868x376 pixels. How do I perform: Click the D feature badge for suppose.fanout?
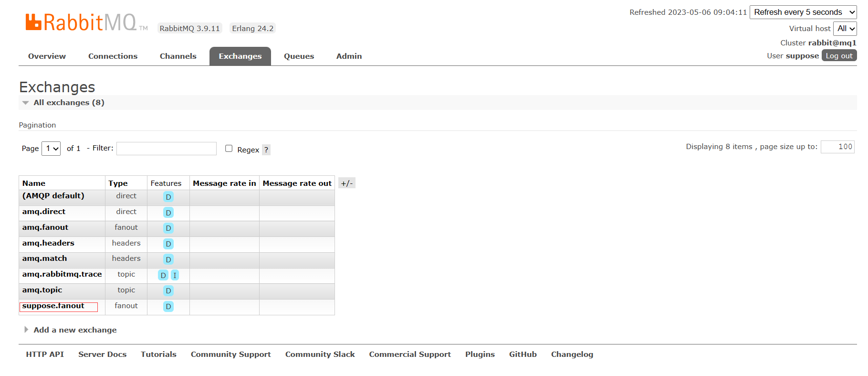pyautogui.click(x=168, y=306)
